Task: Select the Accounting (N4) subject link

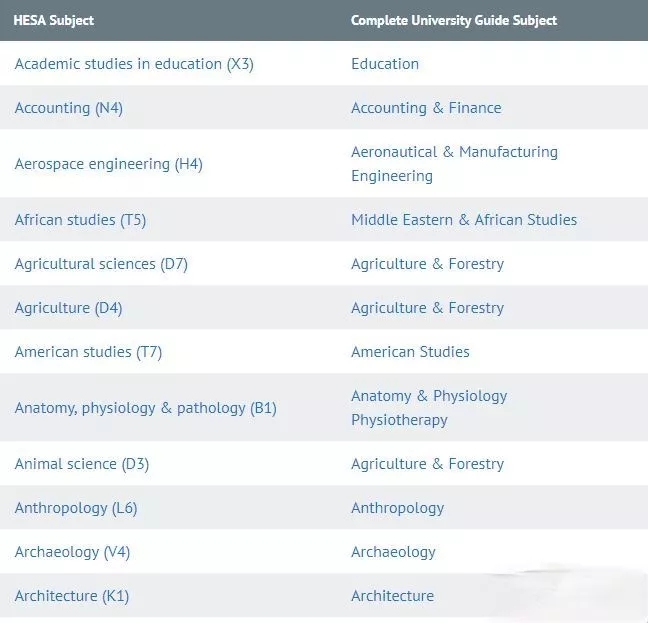Action: (69, 108)
